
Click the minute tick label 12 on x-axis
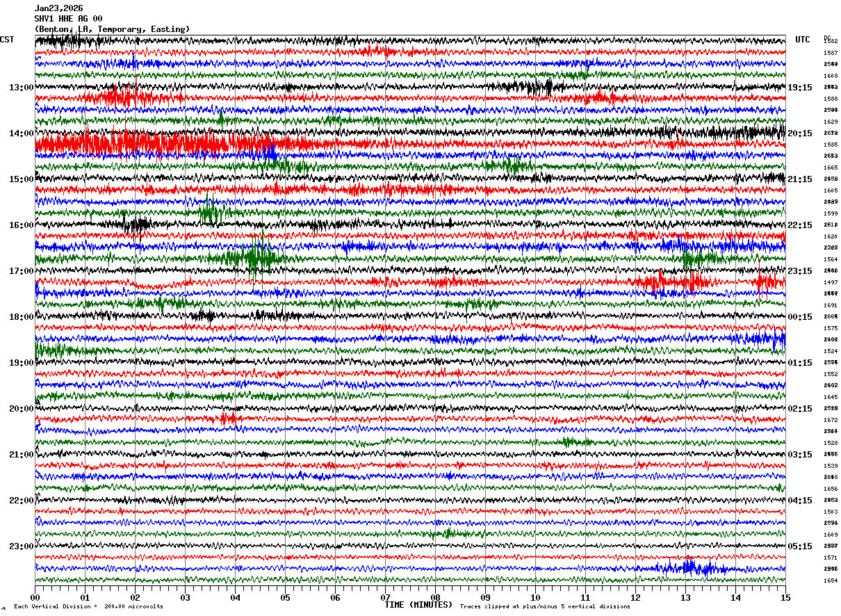coord(635,598)
